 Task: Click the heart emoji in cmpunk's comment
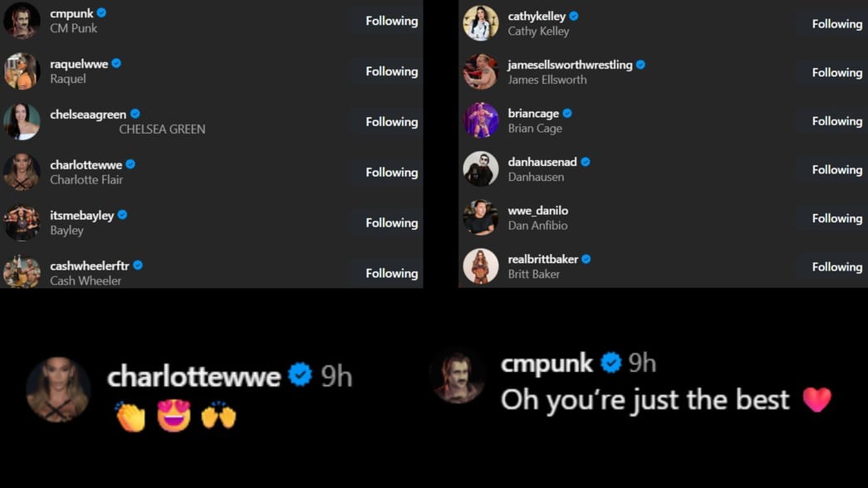coord(817,399)
